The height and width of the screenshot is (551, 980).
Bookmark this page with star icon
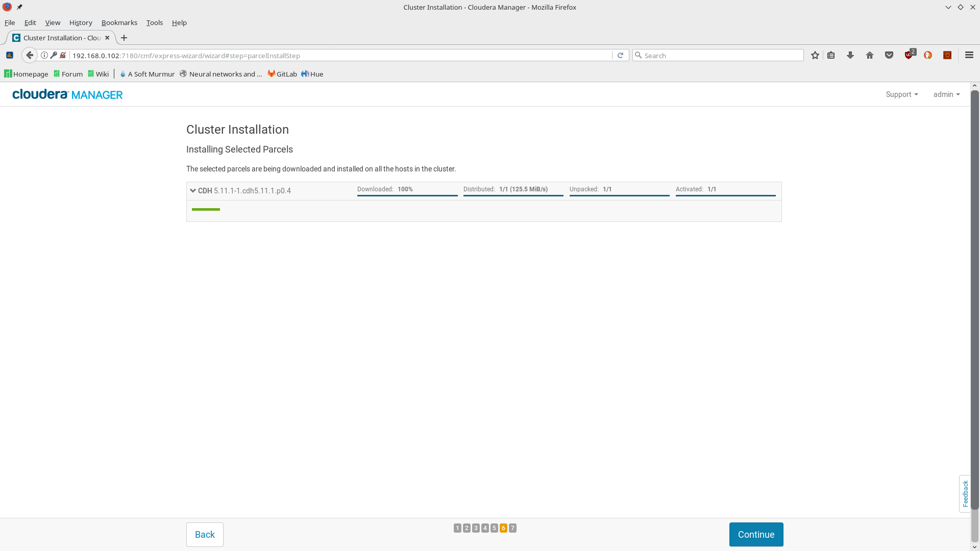815,56
